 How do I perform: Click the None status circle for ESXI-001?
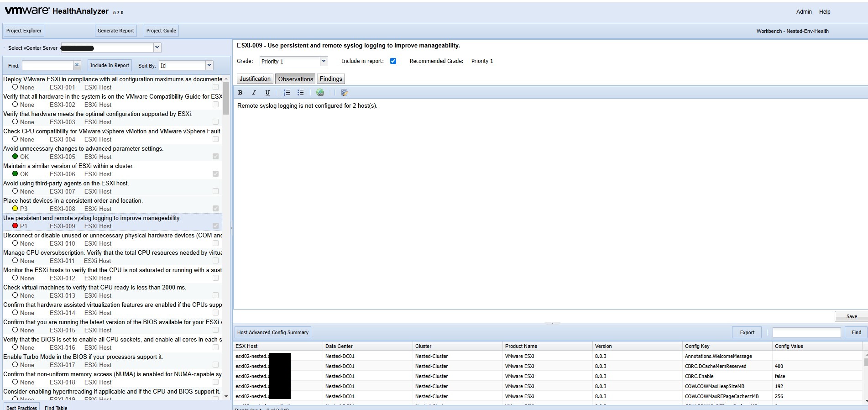15,87
